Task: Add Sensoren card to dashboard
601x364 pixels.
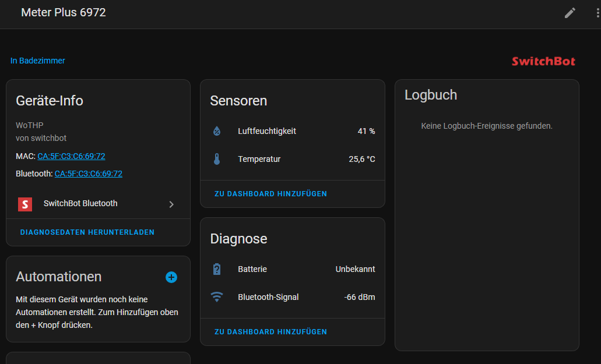Action: (270, 193)
